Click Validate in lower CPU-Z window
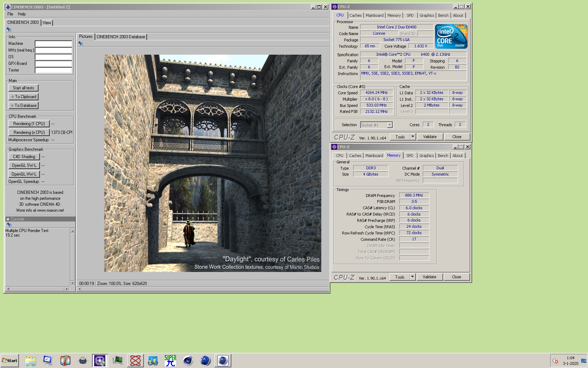The height and width of the screenshot is (368, 588). point(429,277)
